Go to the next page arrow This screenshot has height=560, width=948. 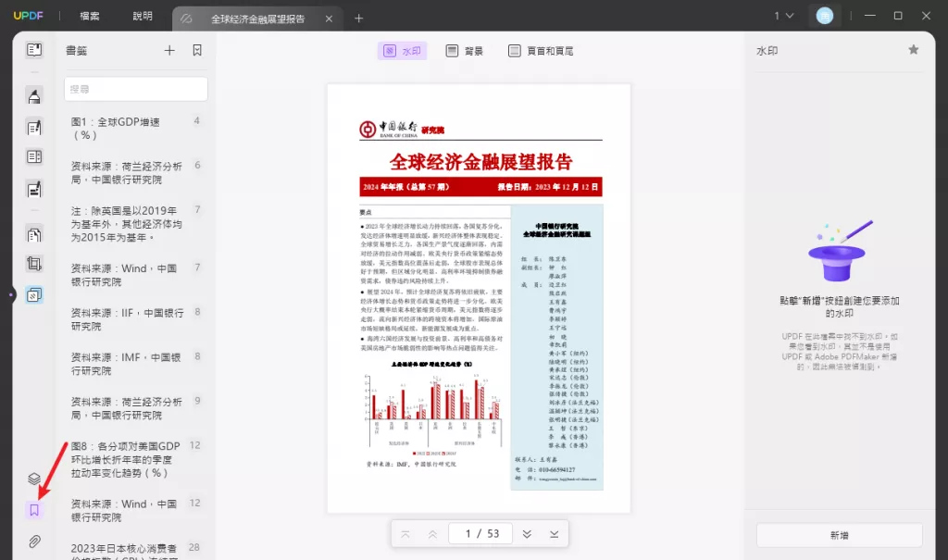(527, 534)
